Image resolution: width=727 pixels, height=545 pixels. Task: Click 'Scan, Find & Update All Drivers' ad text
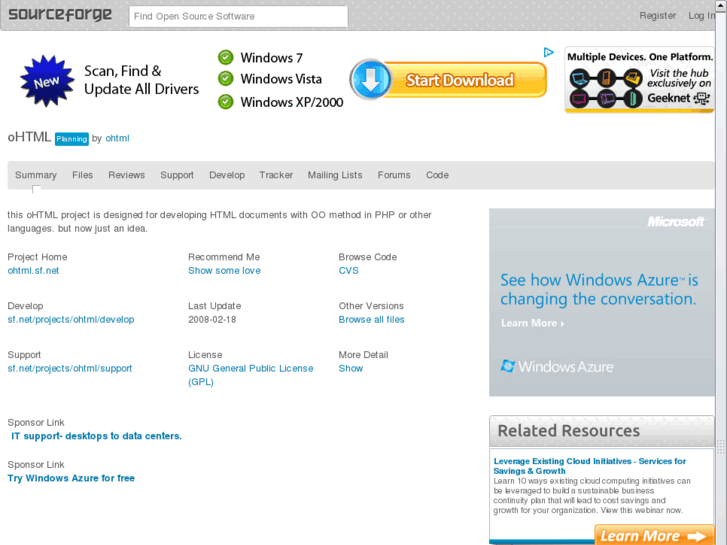click(141, 80)
